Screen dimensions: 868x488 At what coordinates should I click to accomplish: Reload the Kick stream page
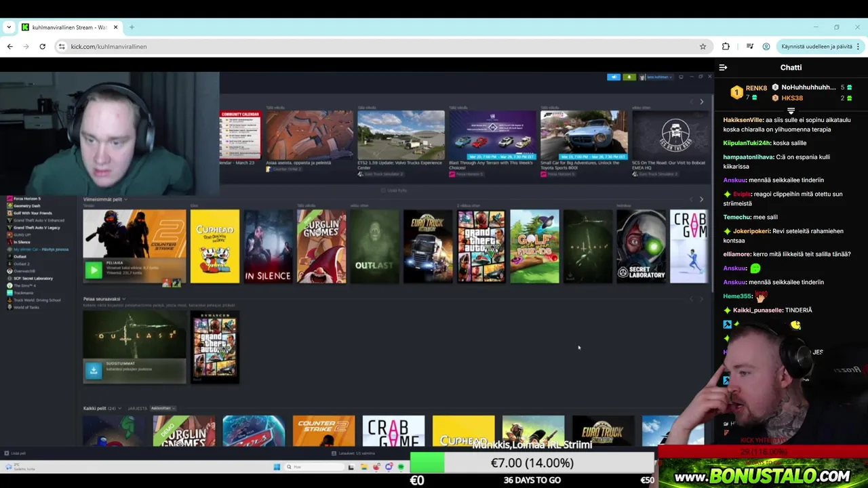click(42, 46)
